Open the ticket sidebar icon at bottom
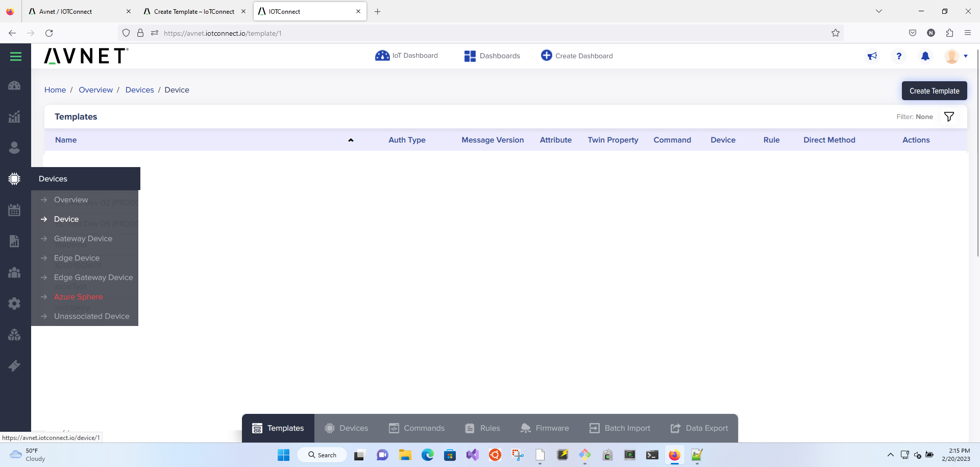Image resolution: width=980 pixels, height=467 pixels. point(14,366)
